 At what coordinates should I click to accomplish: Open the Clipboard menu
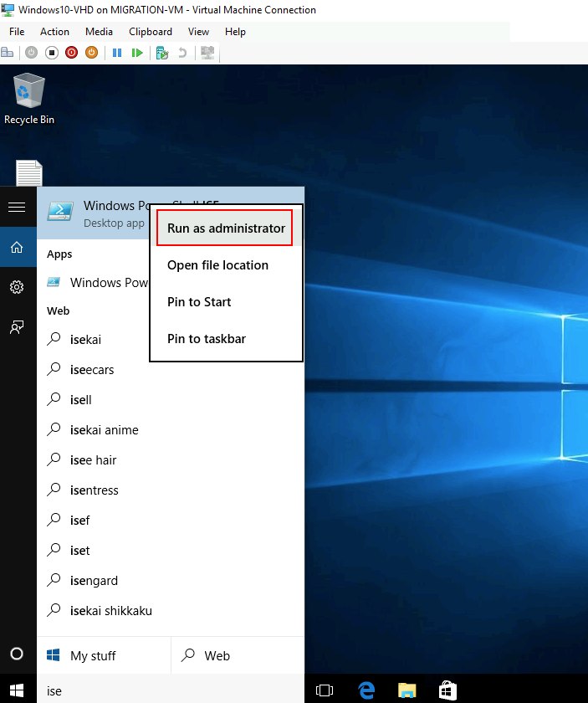[151, 32]
